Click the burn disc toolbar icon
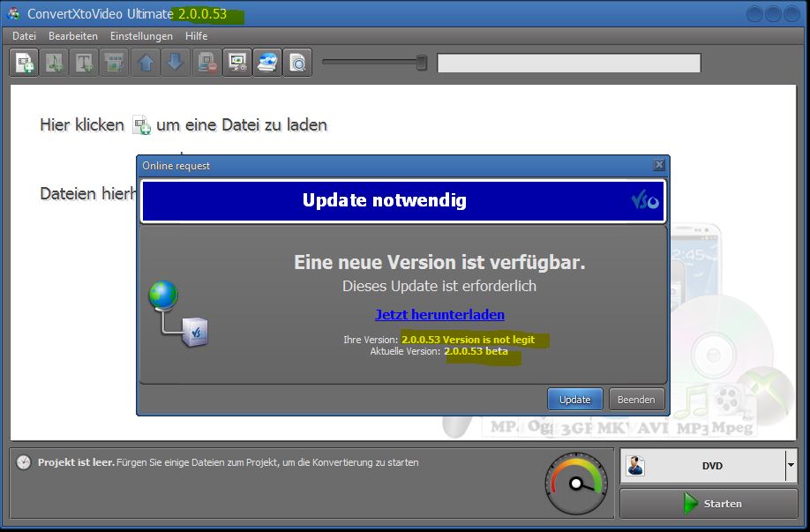Screen dimensions: 810x532 (267, 63)
